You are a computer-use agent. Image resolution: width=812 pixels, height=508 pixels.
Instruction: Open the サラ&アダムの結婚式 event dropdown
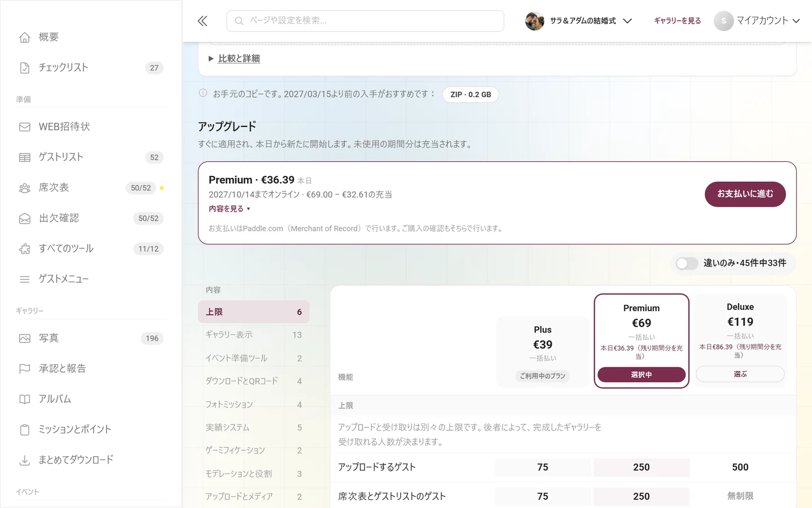click(579, 21)
